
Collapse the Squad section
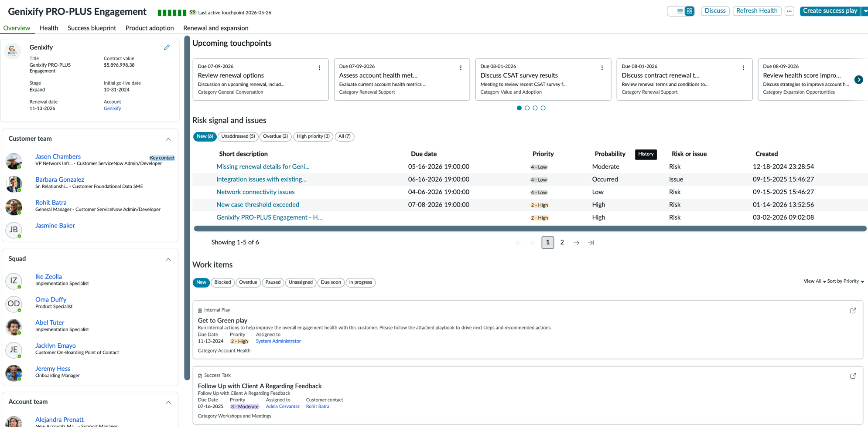[x=168, y=259]
